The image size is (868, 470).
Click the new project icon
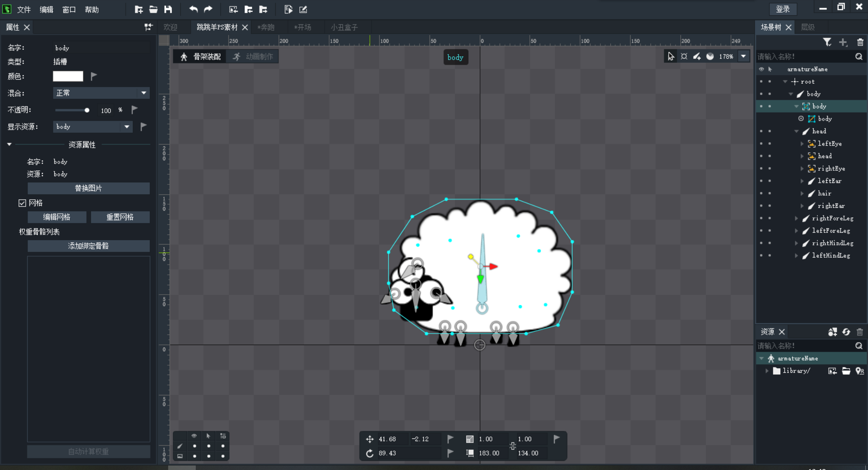(x=139, y=9)
